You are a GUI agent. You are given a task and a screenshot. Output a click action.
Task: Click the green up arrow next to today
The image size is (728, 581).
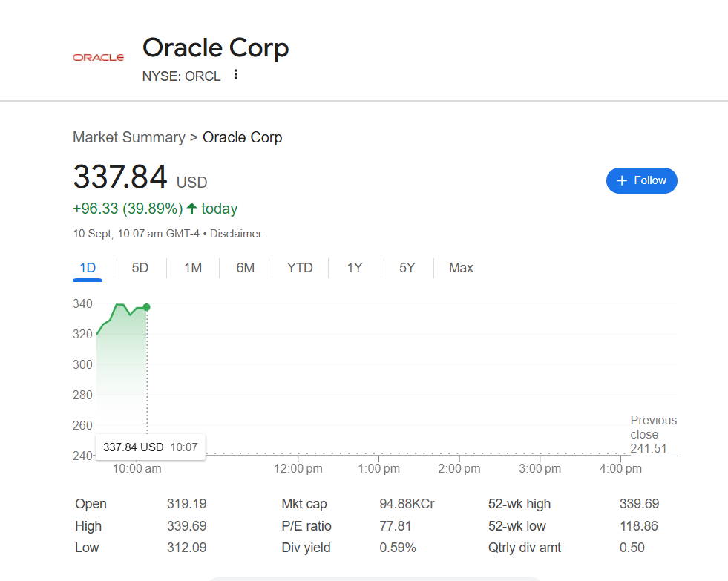(x=192, y=209)
